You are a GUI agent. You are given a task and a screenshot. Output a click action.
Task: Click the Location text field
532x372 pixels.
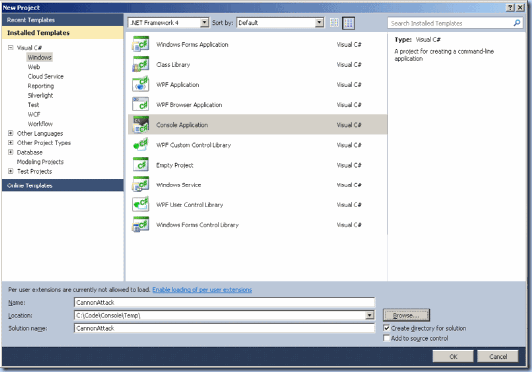[x=220, y=315]
